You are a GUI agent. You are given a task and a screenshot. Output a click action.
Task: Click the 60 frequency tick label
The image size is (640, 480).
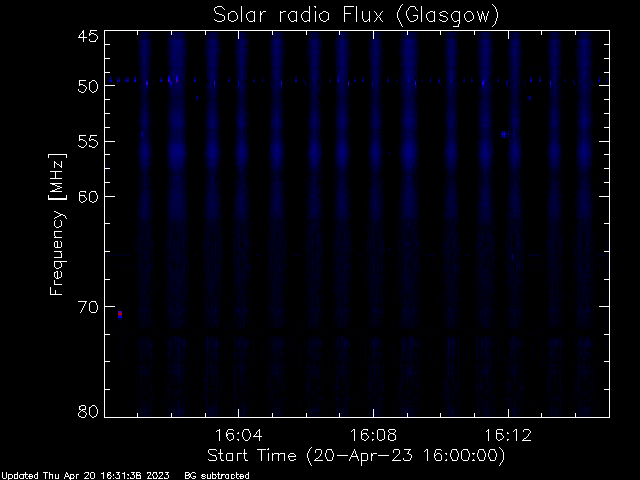pyautogui.click(x=88, y=197)
